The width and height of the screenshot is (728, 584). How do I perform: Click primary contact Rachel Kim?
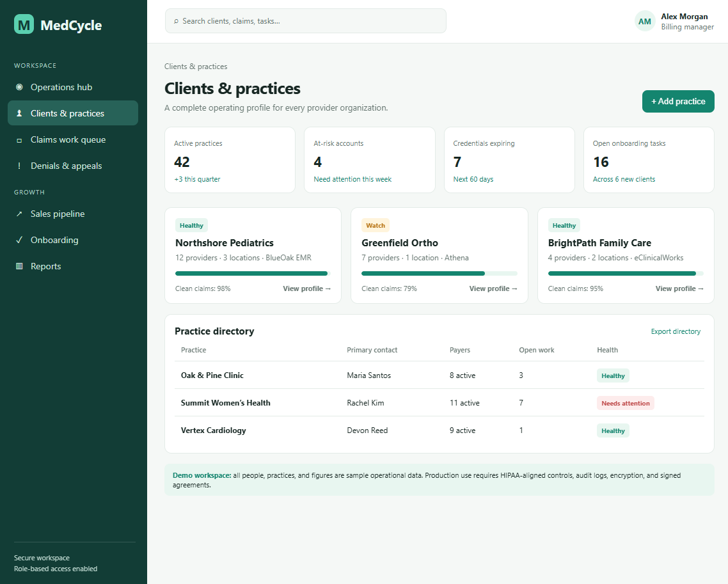pos(365,403)
